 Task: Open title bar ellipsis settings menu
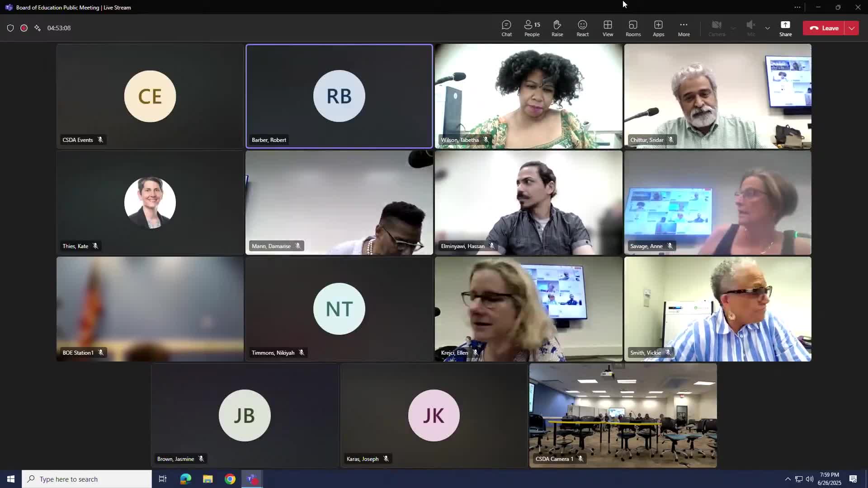(797, 7)
